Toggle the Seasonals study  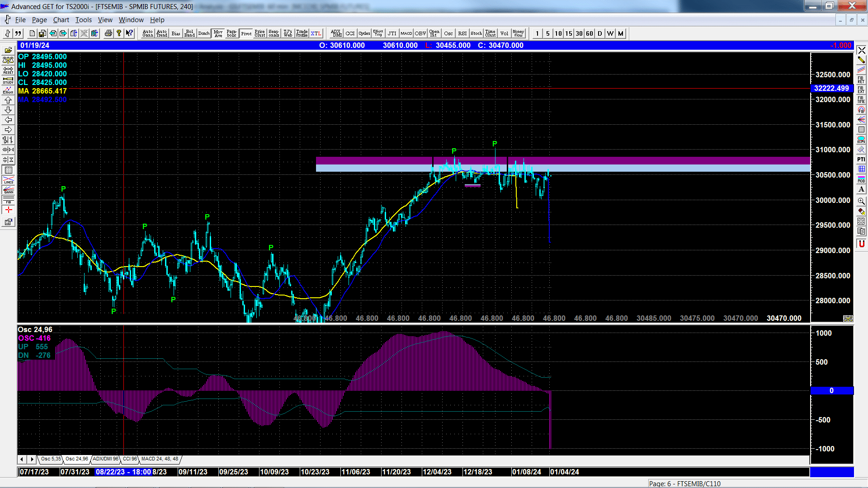pyautogui.click(x=274, y=33)
